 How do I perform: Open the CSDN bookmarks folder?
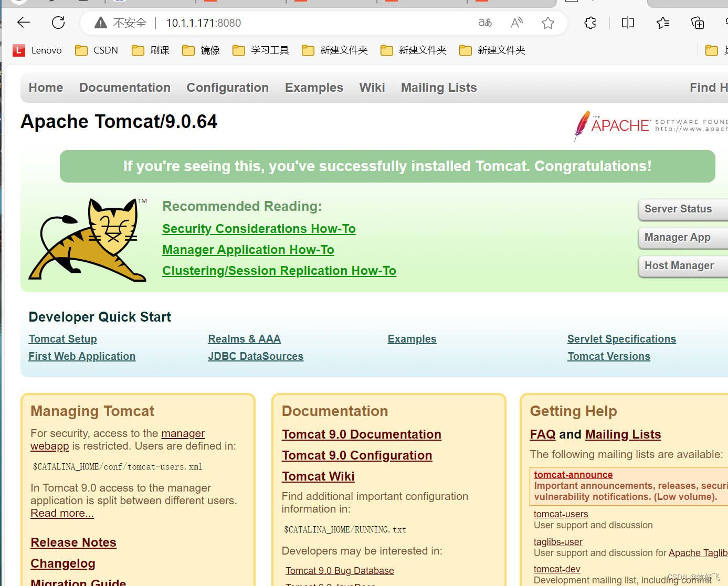(x=97, y=50)
